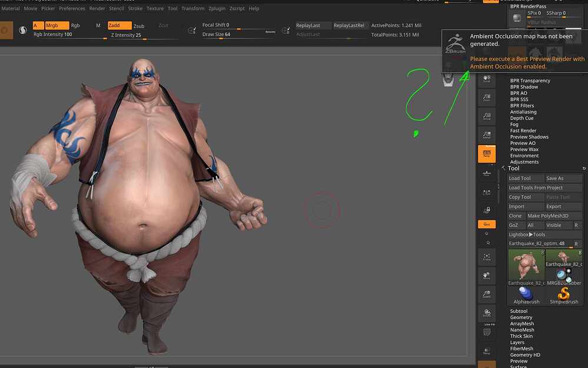
Task: Adjust the Draw Size slider
Action: point(239,35)
